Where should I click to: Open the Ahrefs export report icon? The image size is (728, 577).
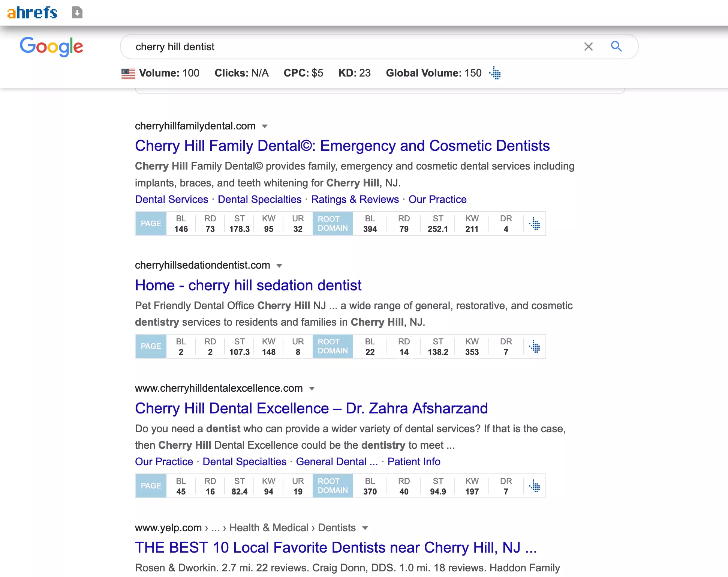point(77,12)
